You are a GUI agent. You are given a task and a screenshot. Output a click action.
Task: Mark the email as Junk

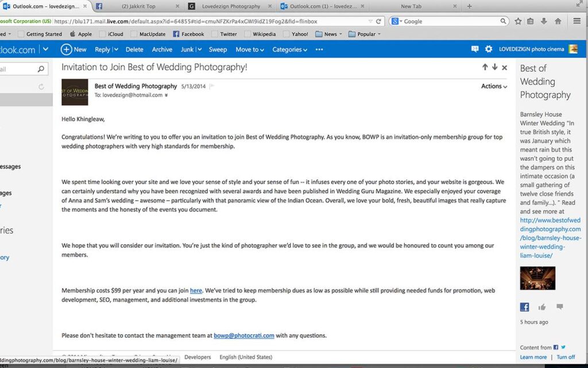click(187, 49)
